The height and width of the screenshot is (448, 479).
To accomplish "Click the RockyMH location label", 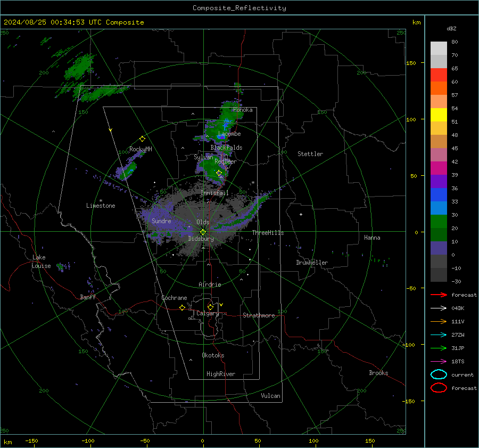I will click(x=141, y=149).
